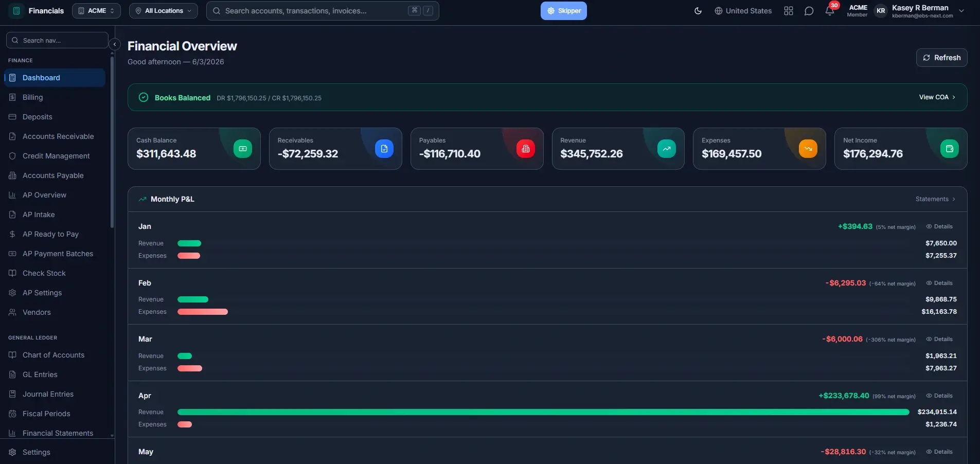980x464 pixels.
Task: Click the Vendors people icon
Action: [x=12, y=312]
